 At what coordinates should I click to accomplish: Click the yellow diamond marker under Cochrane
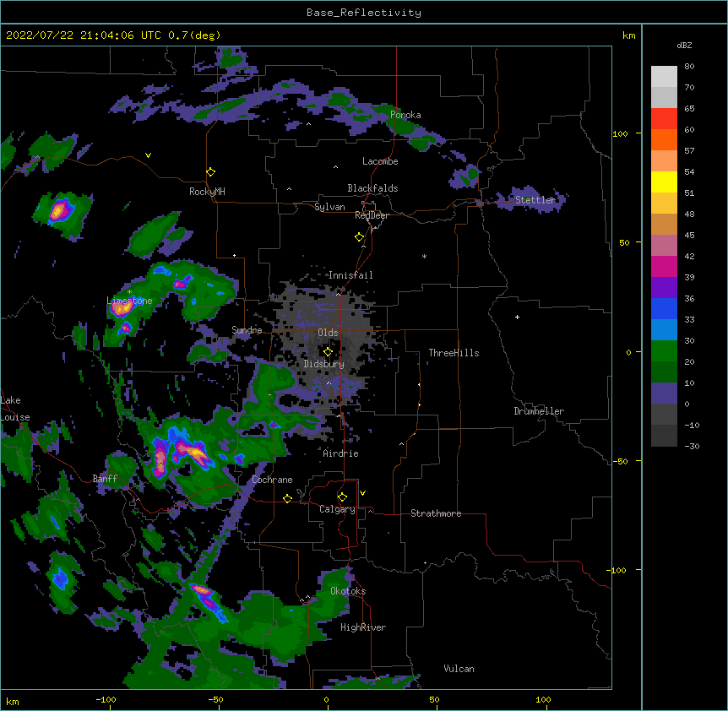coord(287,498)
